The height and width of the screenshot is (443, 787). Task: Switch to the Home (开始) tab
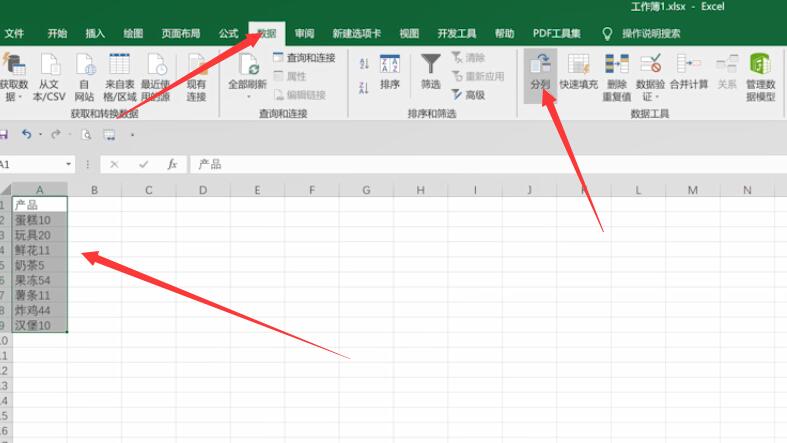coord(57,34)
